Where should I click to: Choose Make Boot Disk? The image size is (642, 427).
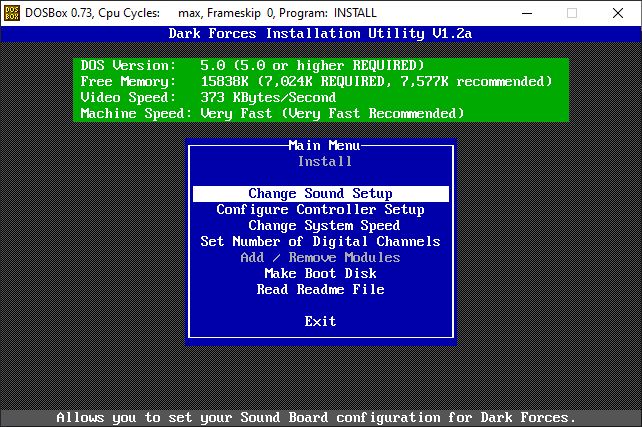click(320, 273)
